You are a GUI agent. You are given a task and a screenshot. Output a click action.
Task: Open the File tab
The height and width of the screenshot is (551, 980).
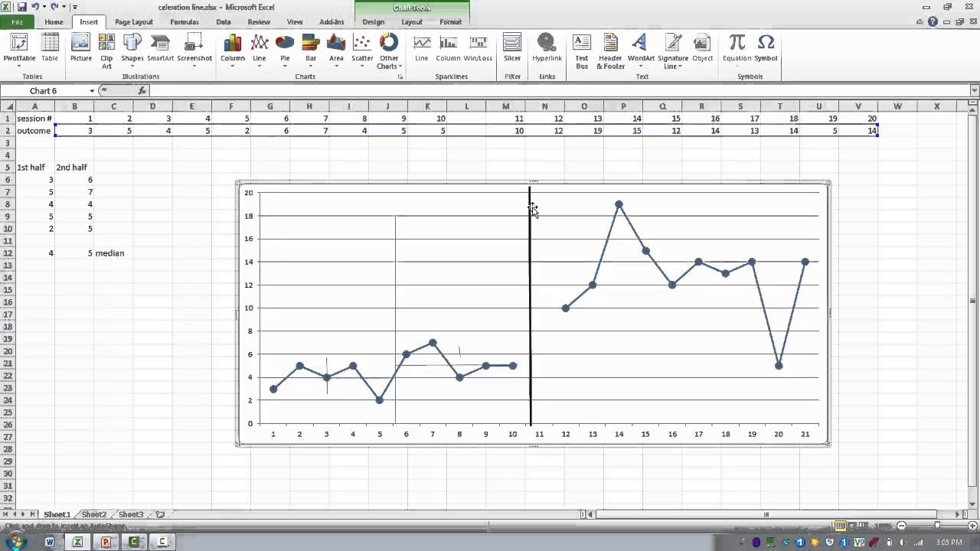pyautogui.click(x=17, y=22)
